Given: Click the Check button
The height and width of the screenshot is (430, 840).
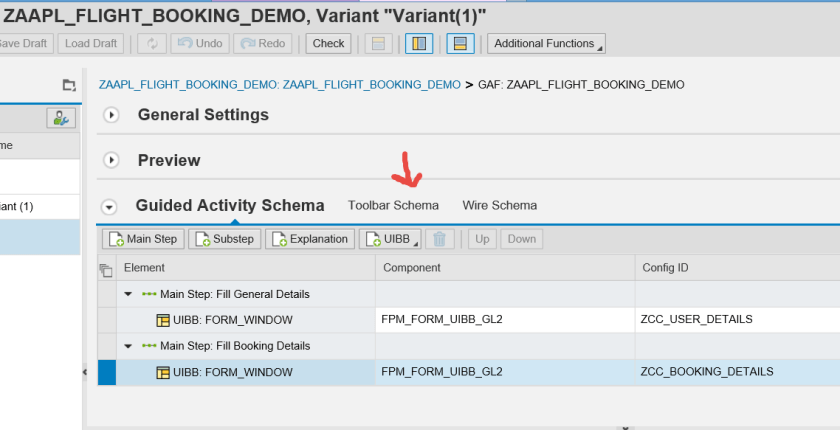Looking at the screenshot, I should coord(328,43).
